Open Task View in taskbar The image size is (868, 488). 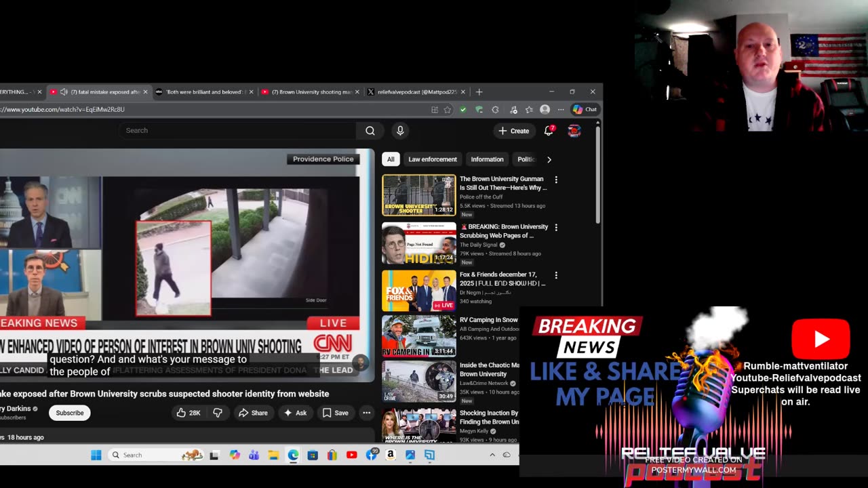tap(214, 455)
